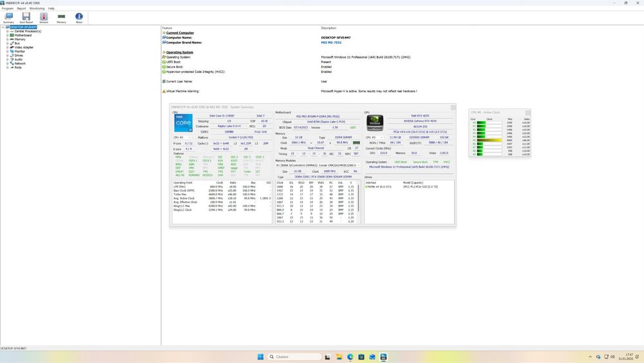The width and height of the screenshot is (644, 363).
Task: Click the P0 core clock bar
Action: tap(489, 123)
